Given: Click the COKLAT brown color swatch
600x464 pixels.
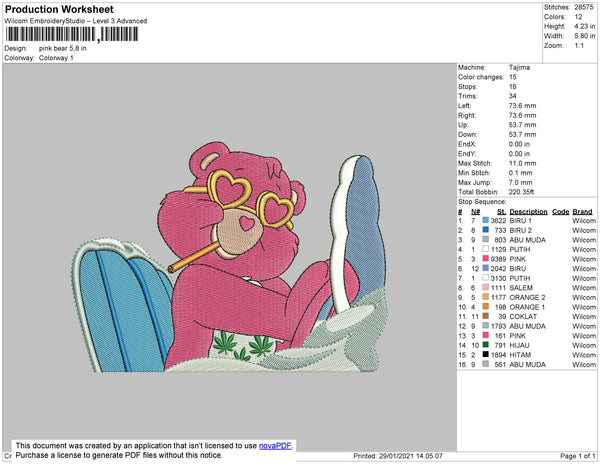Looking at the screenshot, I should point(486,316).
